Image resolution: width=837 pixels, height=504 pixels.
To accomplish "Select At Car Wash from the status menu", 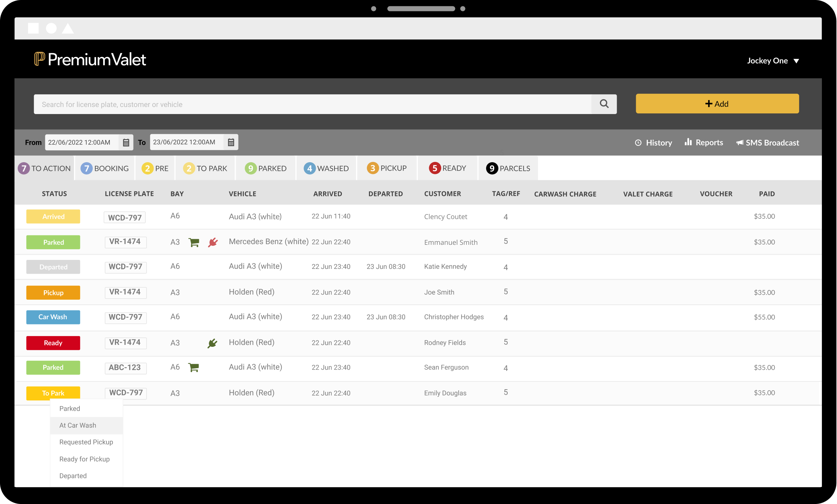I will (x=78, y=425).
